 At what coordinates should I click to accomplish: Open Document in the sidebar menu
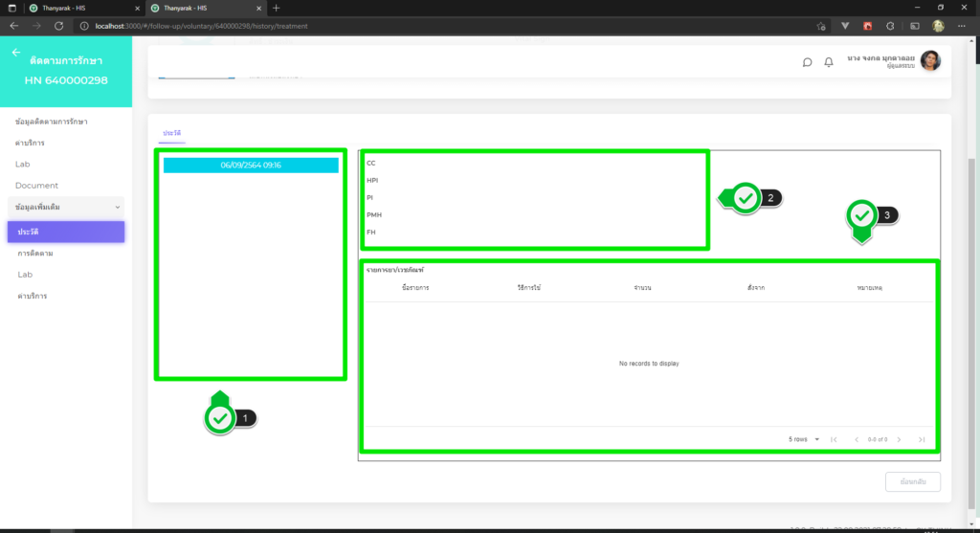click(x=36, y=185)
